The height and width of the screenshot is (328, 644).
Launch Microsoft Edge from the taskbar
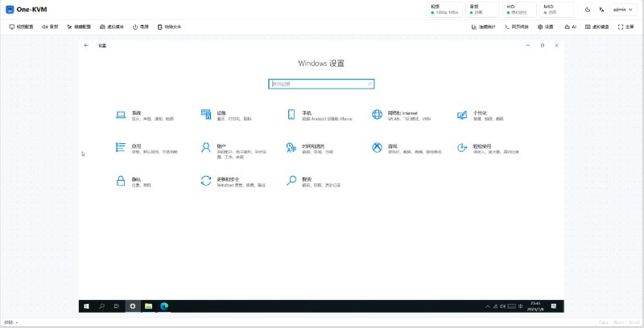pos(164,306)
